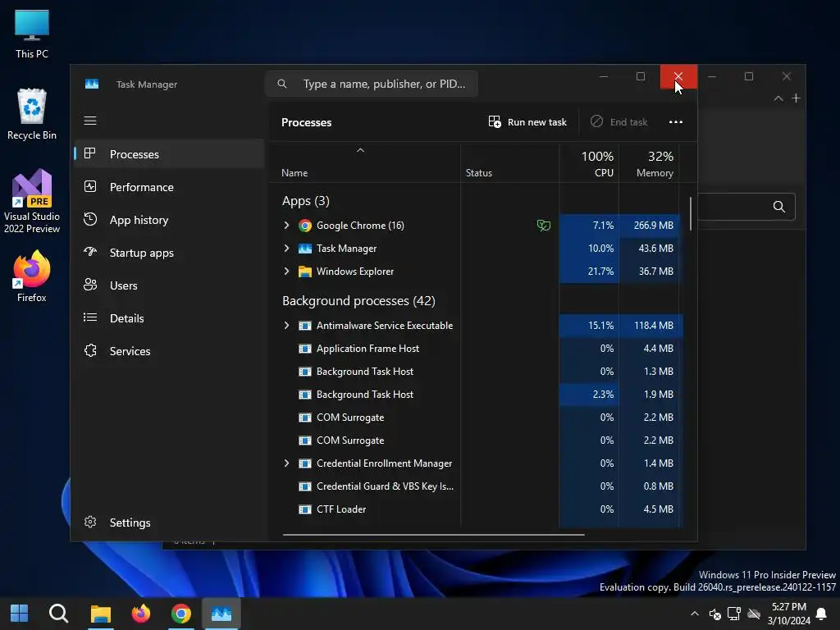Screen dimensions: 840x630
Task: Click the Antimalware Service Executable process icon
Action: (305, 326)
